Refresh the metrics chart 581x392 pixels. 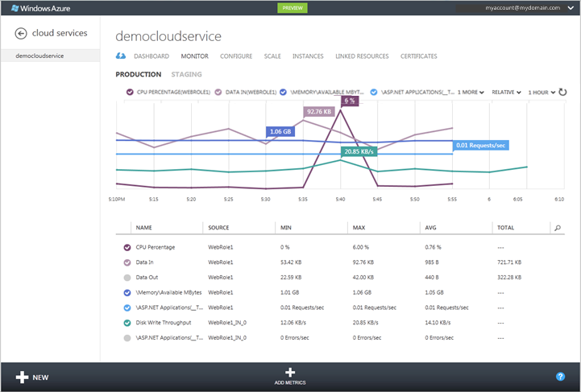(x=562, y=92)
